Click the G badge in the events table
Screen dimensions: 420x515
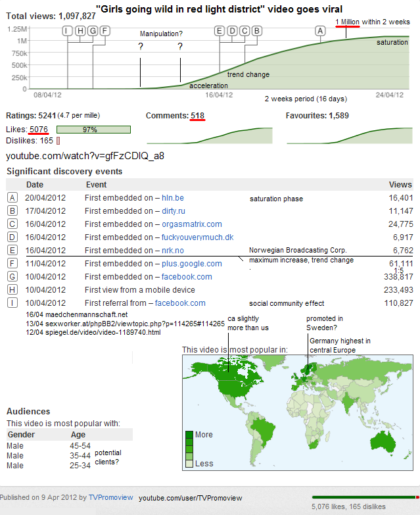12,277
